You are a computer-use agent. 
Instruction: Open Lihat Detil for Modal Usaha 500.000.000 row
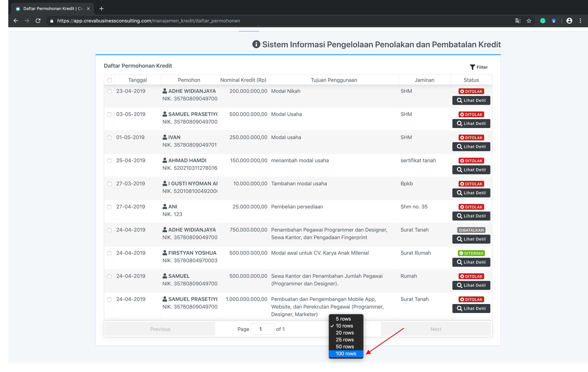pyautogui.click(x=471, y=124)
